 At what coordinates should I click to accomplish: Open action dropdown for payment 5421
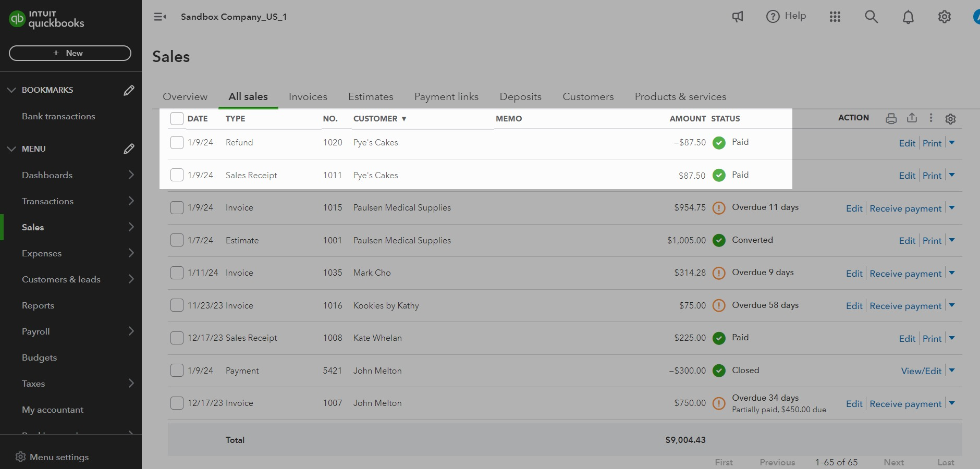pyautogui.click(x=952, y=371)
